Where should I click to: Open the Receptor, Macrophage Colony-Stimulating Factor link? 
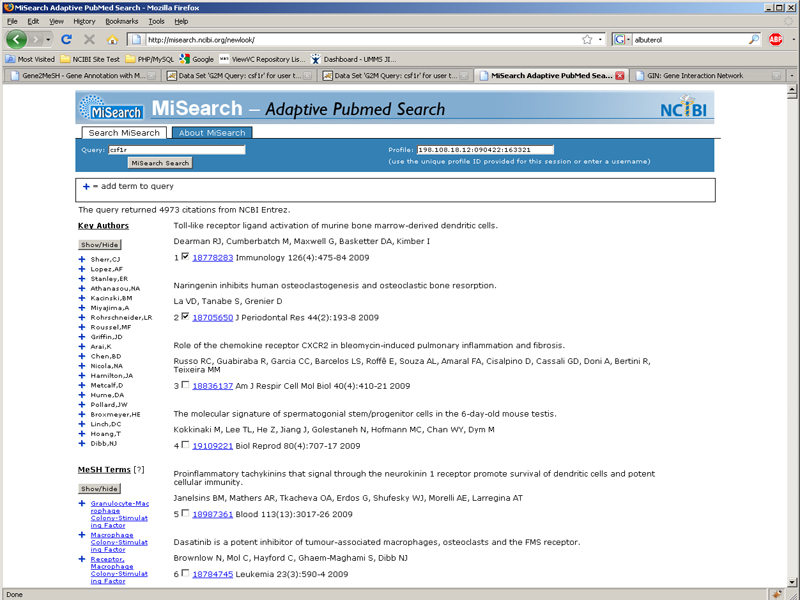tap(119, 570)
